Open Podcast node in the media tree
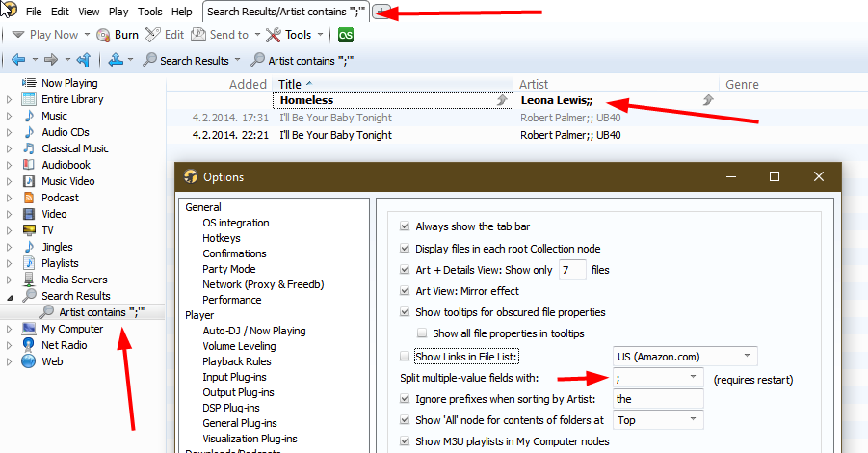This screenshot has width=868, height=453. (x=60, y=198)
